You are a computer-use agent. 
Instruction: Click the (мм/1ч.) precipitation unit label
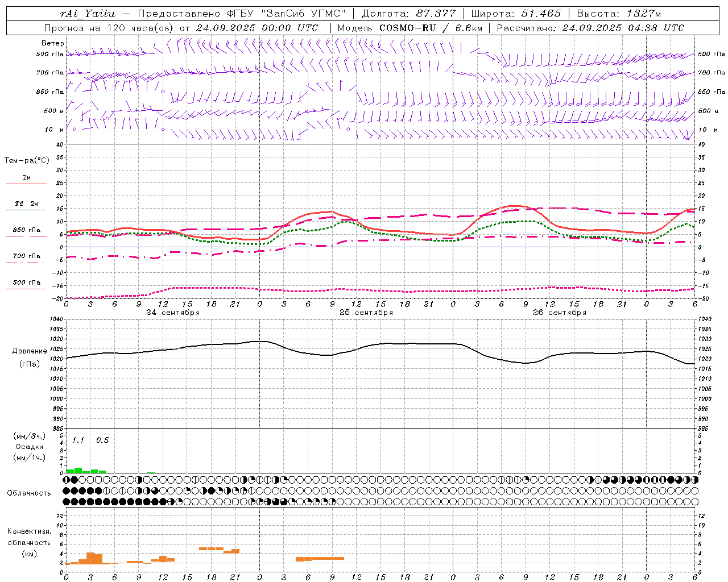(x=30, y=458)
